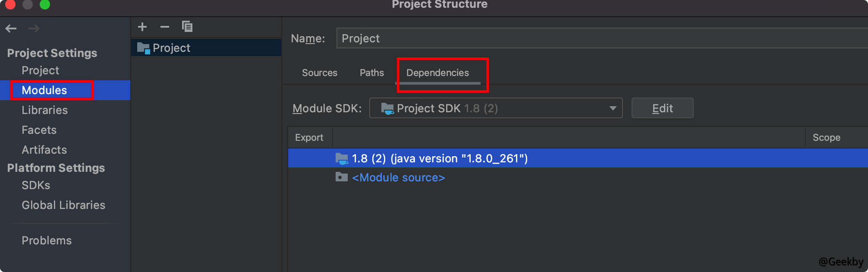868x272 pixels.
Task: Click the minus icon to remove module
Action: coord(164,27)
